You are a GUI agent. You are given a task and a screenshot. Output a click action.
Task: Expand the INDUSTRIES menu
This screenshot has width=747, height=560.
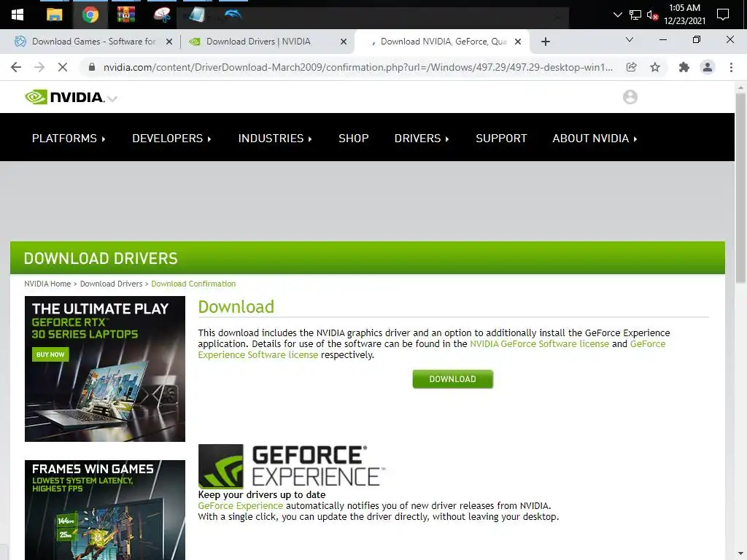[x=275, y=139]
